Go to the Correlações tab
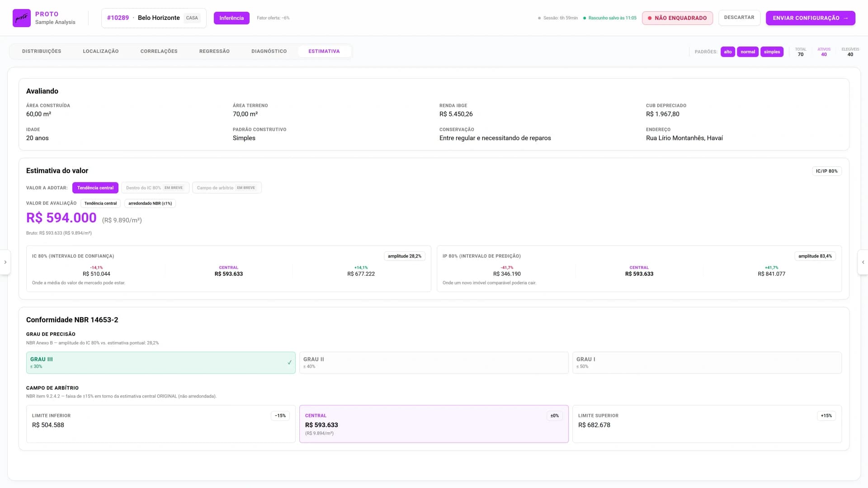 (x=159, y=52)
